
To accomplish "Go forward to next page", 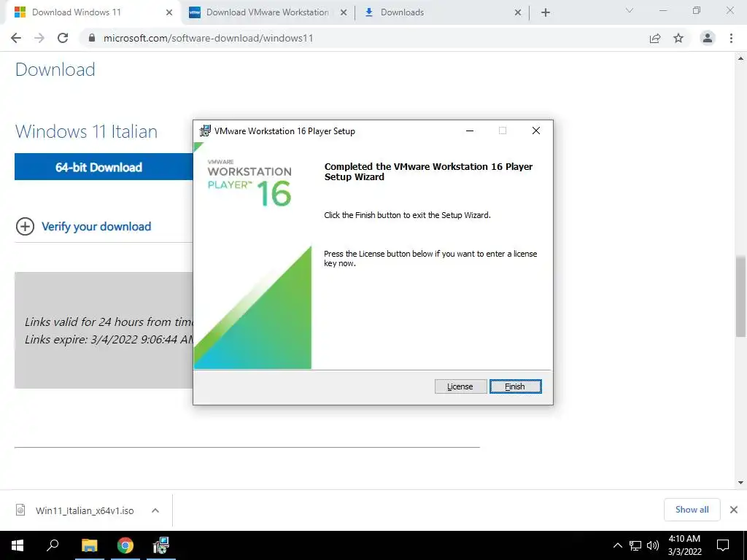I will point(39,38).
